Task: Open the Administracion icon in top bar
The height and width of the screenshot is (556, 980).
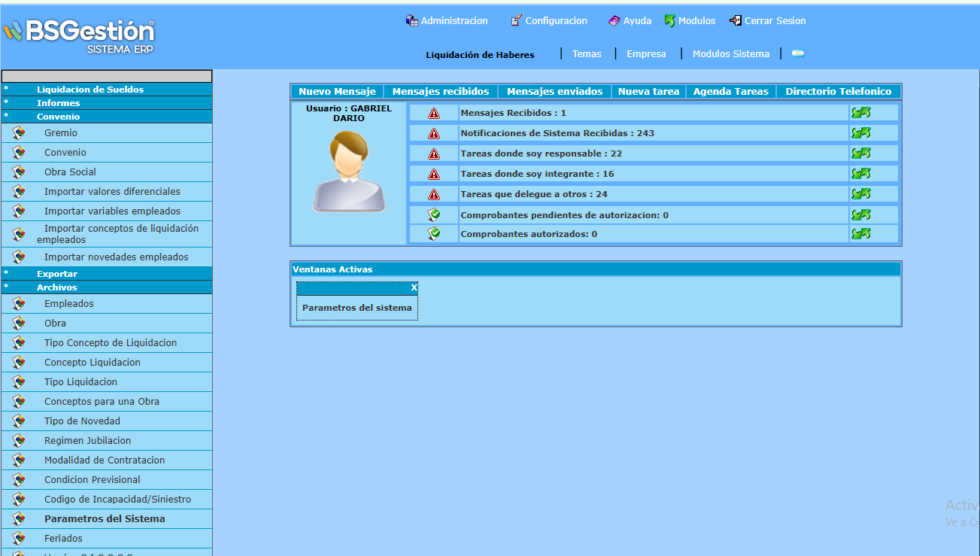Action: 411,21
